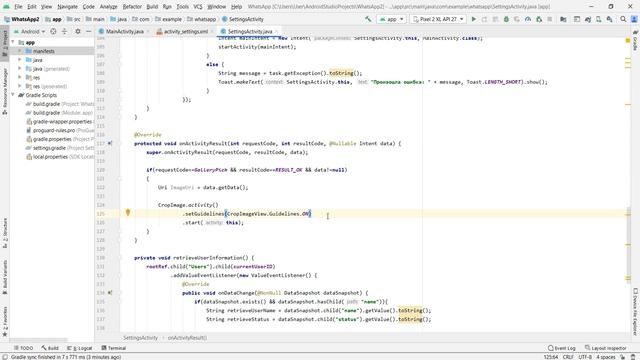Click the Search Everywhere magnifier icon
The height and width of the screenshot is (360, 640).
[623, 19]
